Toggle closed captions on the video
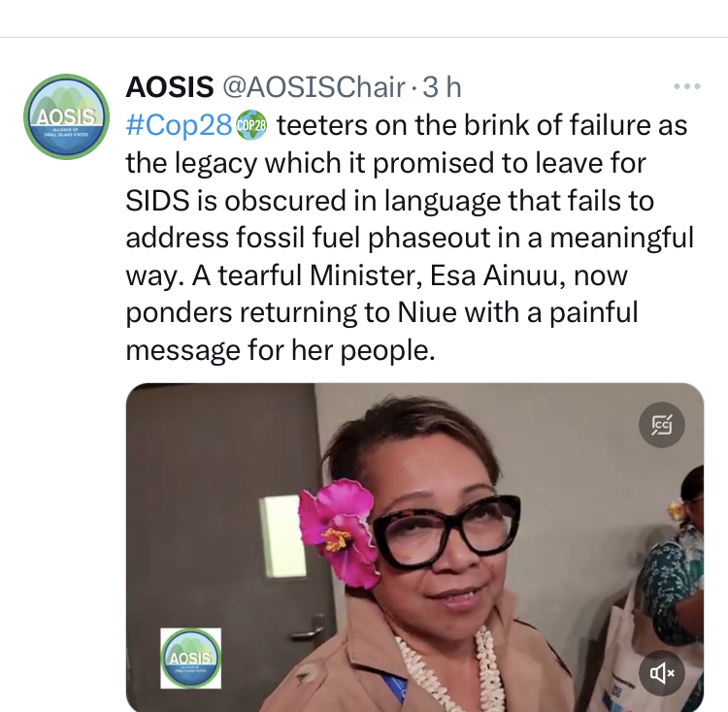Viewport: 728px width, 712px height. (662, 424)
